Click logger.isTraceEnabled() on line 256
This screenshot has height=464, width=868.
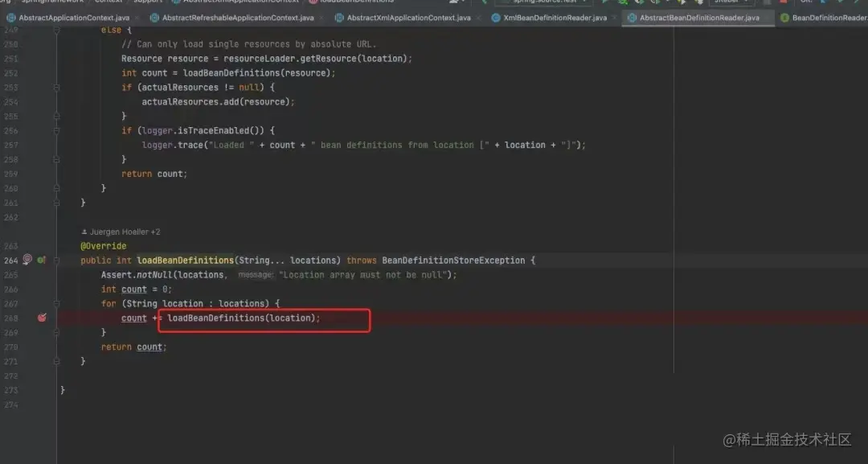pos(203,130)
